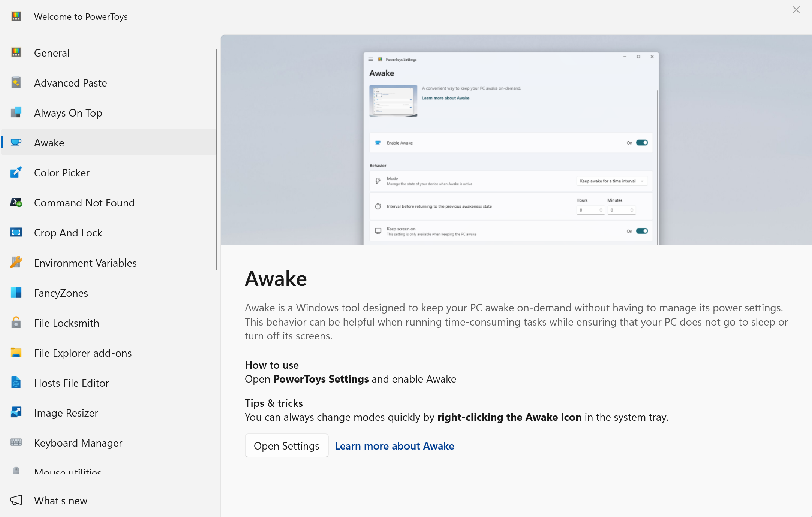
Task: Open the General menu item
Action: [x=52, y=53]
